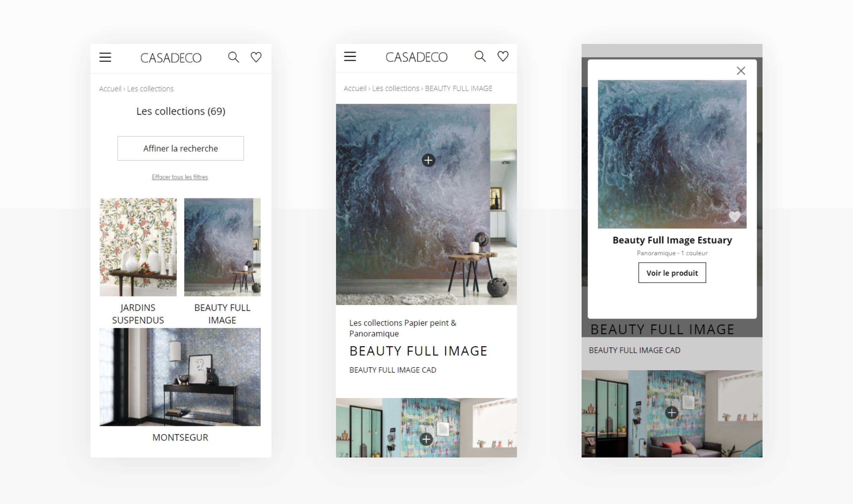This screenshot has height=504, width=853.
Task: Open the MONTSEGUR collection thumbnail
Action: 180,377
